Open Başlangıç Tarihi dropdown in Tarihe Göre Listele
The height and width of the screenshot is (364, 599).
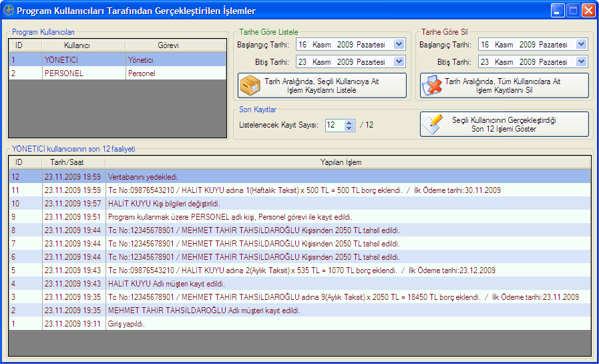(399, 44)
